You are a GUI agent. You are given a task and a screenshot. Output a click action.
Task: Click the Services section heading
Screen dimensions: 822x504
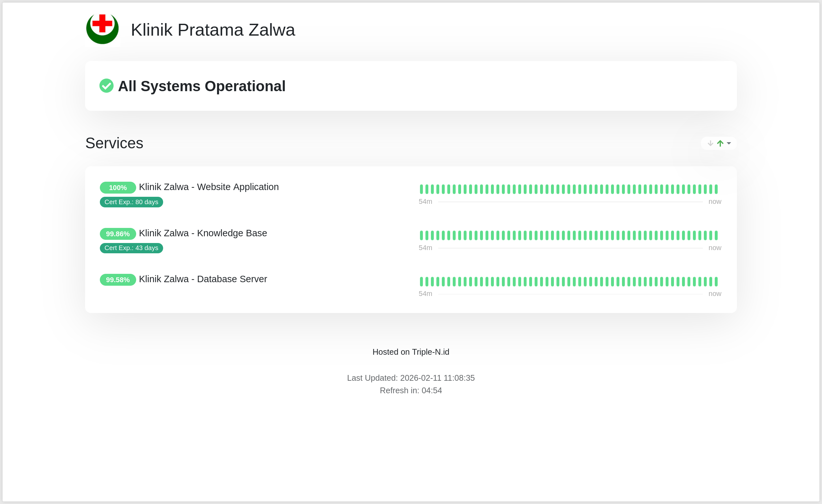[x=114, y=143]
